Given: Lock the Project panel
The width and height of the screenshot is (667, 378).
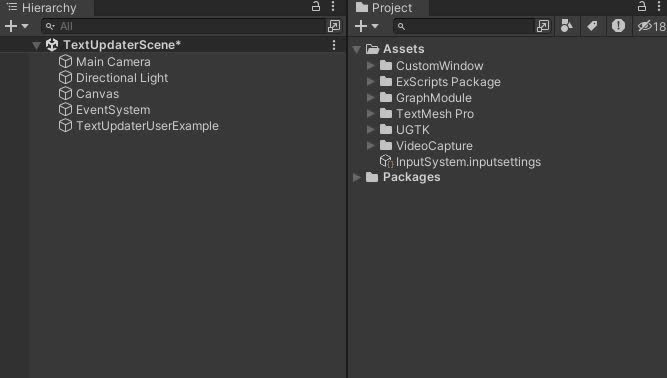Looking at the screenshot, I should coord(641,6).
